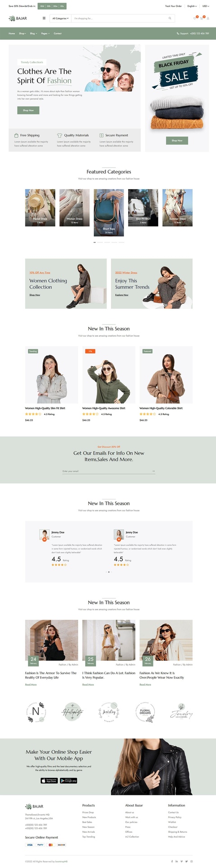
Task: Open the Contact menu item
Action: click(58, 33)
